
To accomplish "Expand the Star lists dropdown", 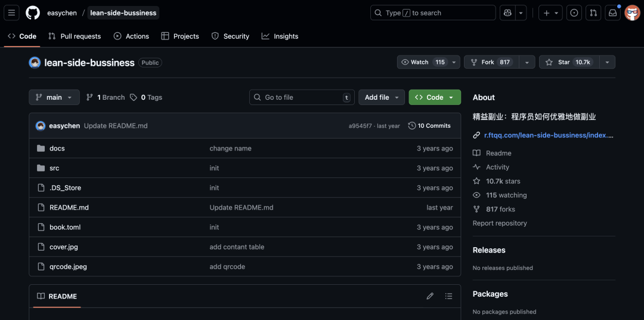I will [608, 62].
